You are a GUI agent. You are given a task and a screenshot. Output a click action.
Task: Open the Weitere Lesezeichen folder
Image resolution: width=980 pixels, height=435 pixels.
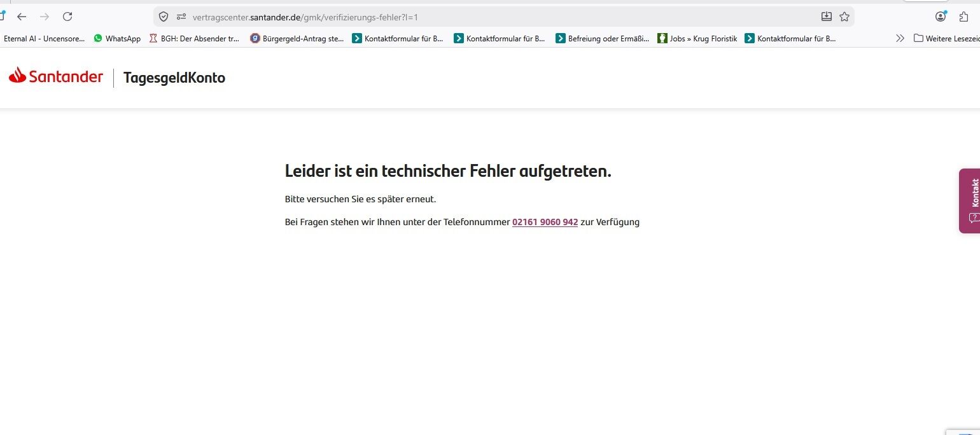tap(946, 39)
